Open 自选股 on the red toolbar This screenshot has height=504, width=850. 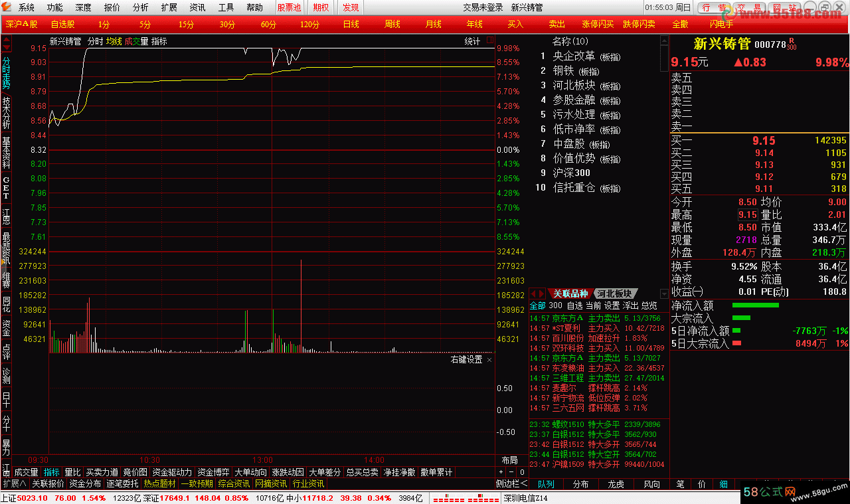pos(62,24)
